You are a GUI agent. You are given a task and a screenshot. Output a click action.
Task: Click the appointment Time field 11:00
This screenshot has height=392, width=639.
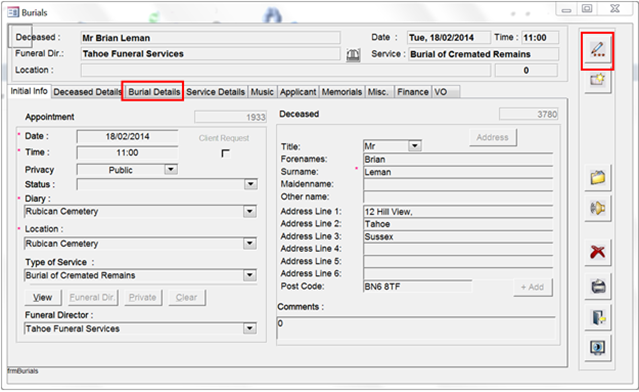coord(127,153)
